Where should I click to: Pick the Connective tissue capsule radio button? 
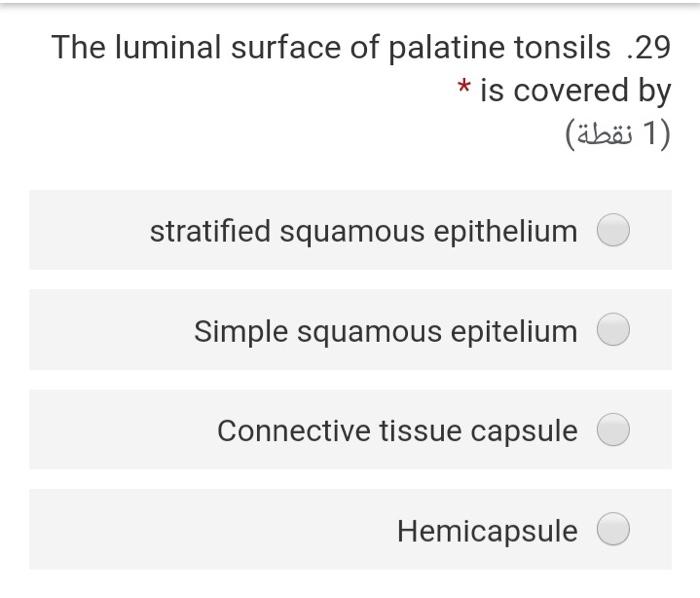point(613,430)
